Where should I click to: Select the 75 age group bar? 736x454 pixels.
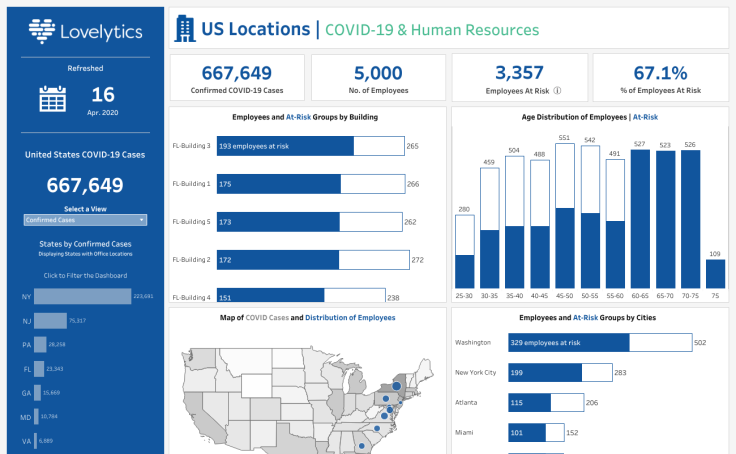[715, 275]
